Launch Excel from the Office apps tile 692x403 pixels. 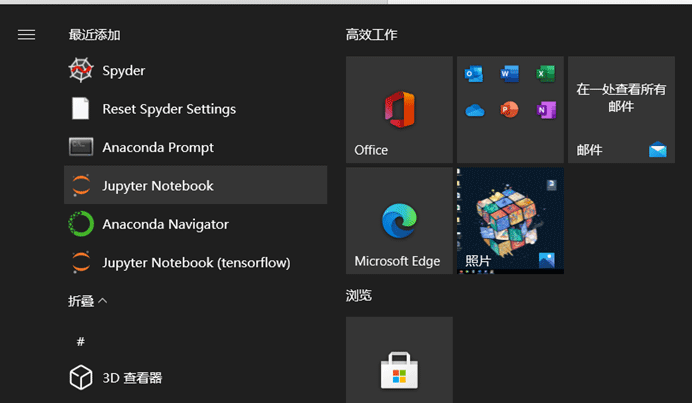point(545,74)
